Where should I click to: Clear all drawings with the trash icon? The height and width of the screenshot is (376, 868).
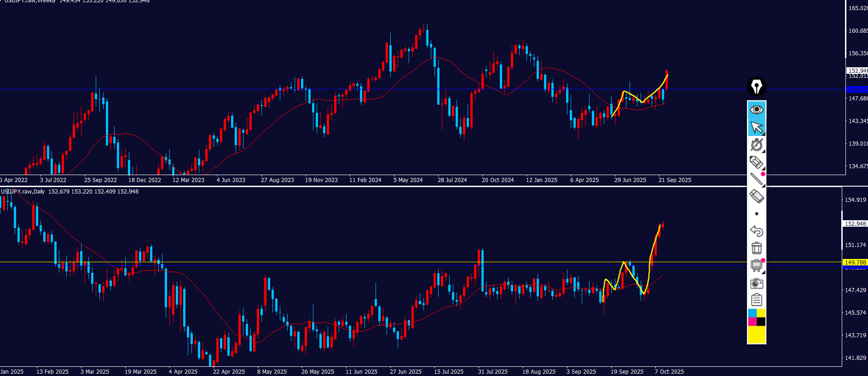[x=756, y=248]
